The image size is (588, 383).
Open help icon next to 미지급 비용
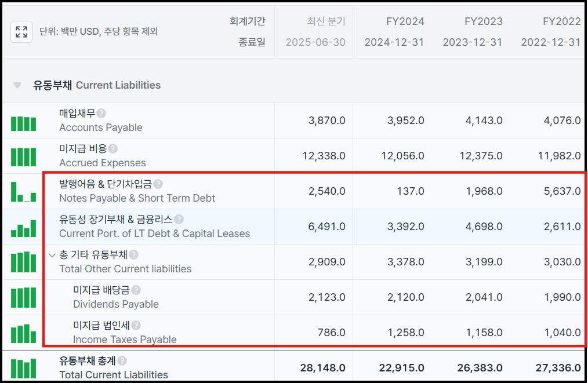[113, 149]
